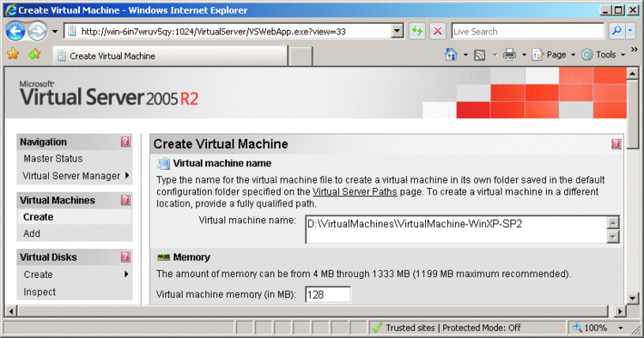This screenshot has width=644, height=338.
Task: Click the horizontal scrollbar right arrow
Action: click(x=620, y=311)
